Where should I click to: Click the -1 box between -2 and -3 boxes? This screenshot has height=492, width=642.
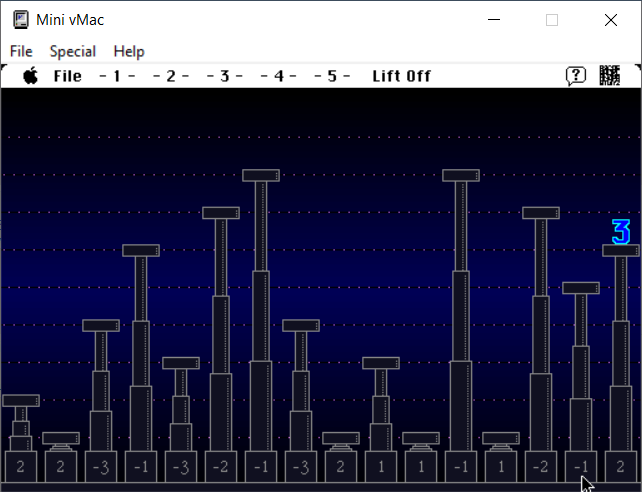(261, 467)
